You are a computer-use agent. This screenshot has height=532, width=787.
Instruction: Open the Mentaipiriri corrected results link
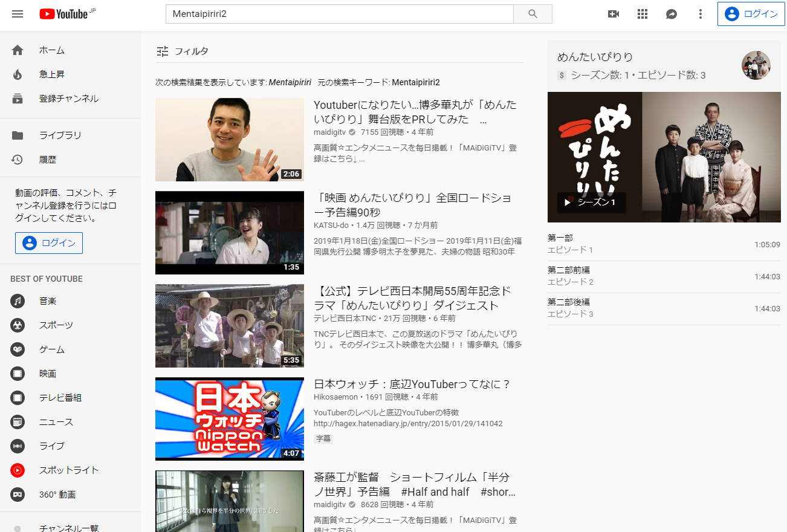290,82
